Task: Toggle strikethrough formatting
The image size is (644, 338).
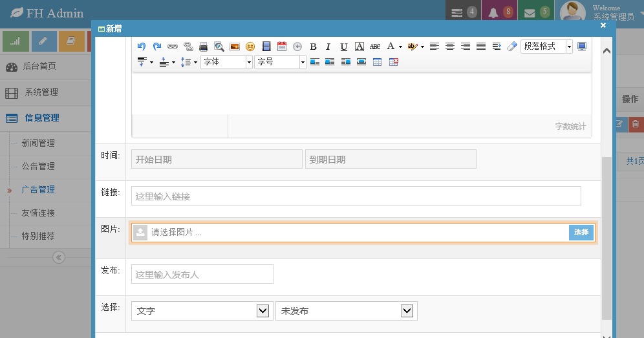Action: [375, 47]
